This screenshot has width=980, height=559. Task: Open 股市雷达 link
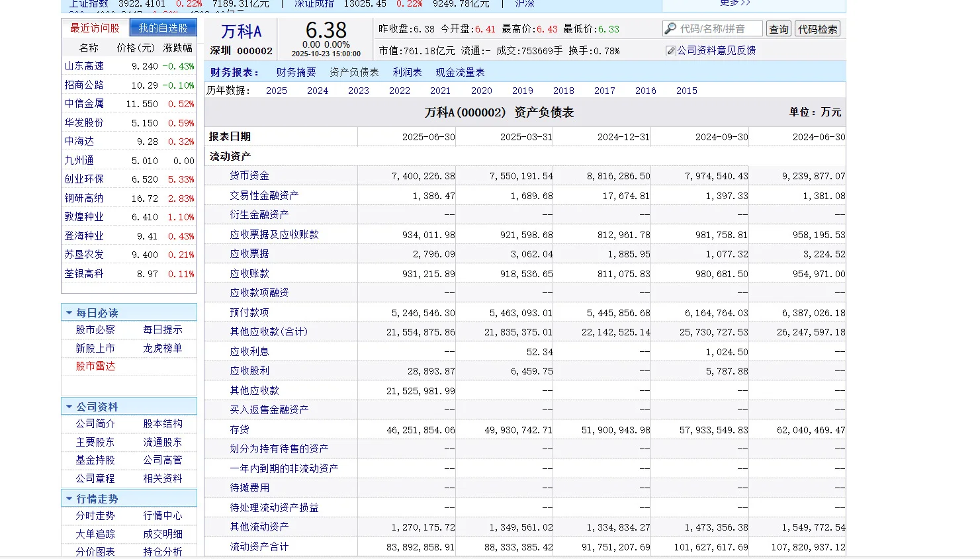[95, 366]
